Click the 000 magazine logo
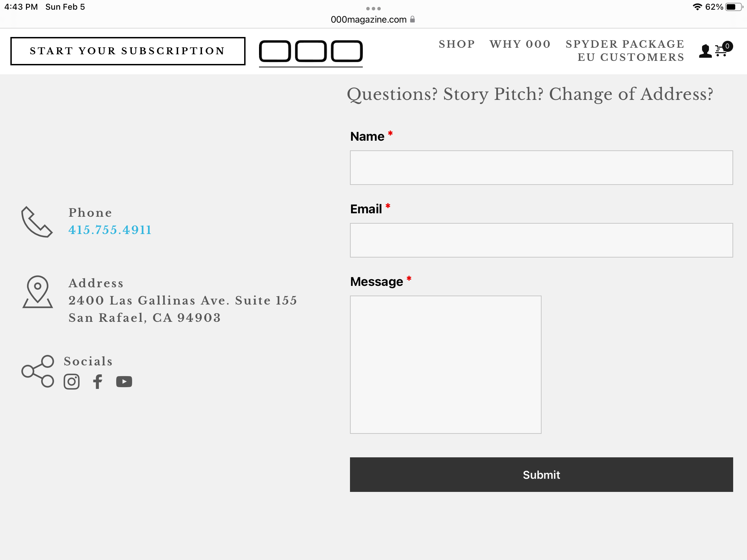 [x=311, y=52]
